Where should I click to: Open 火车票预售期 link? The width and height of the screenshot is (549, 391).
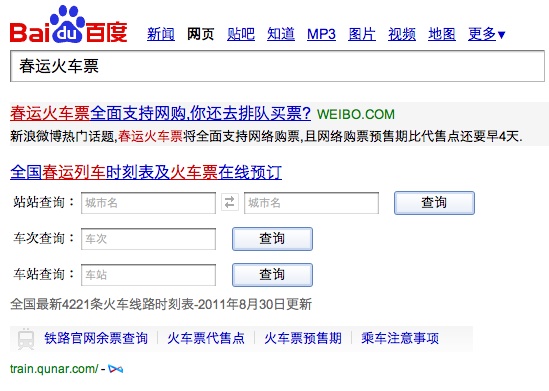click(303, 338)
